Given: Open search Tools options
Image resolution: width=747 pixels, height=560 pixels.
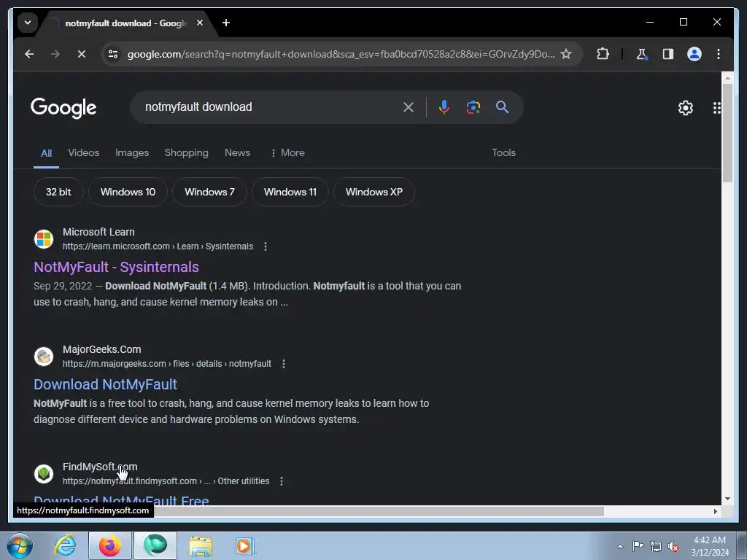Looking at the screenshot, I should [x=503, y=153].
